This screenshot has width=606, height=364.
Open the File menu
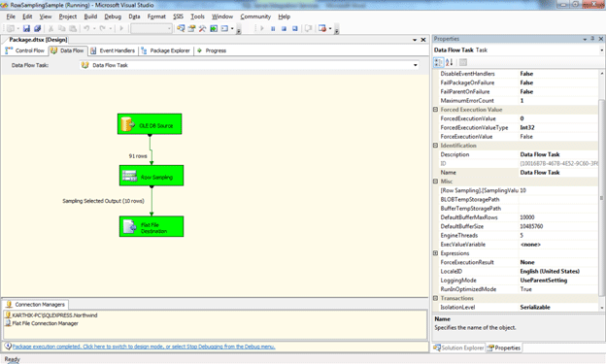click(x=11, y=17)
